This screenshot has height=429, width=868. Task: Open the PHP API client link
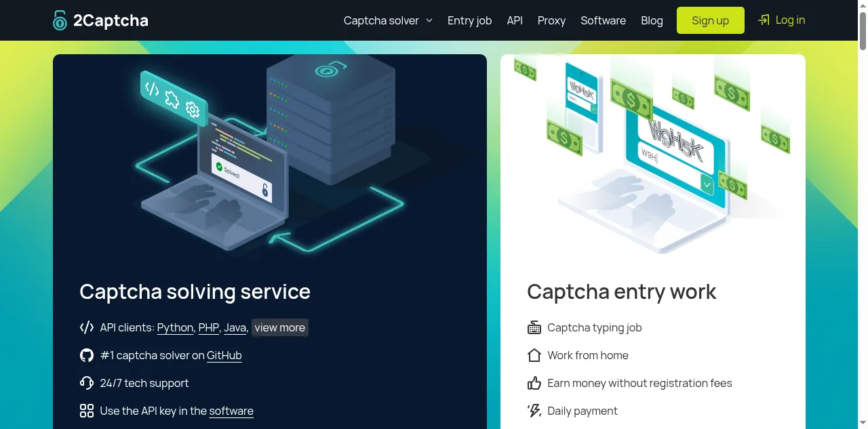[x=208, y=327]
